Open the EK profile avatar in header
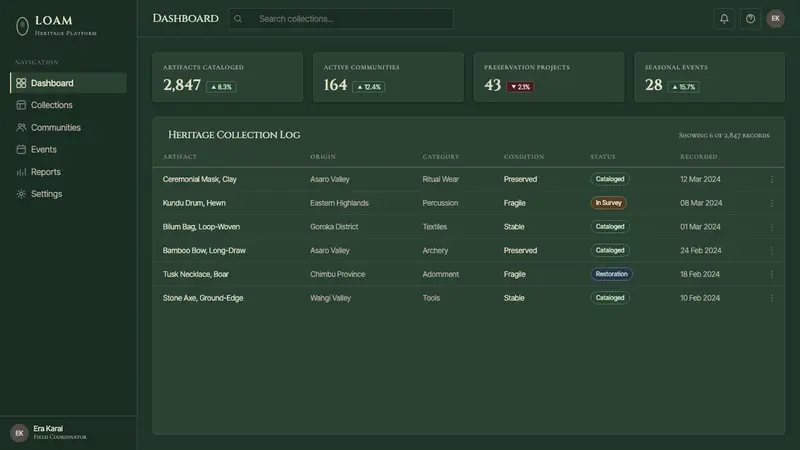This screenshot has height=450, width=800. click(775, 19)
